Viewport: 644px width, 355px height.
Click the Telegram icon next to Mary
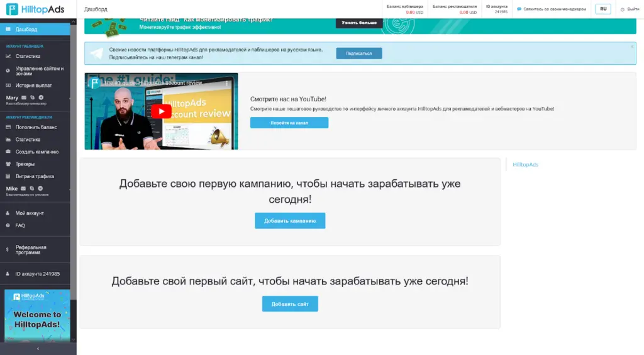pyautogui.click(x=41, y=98)
